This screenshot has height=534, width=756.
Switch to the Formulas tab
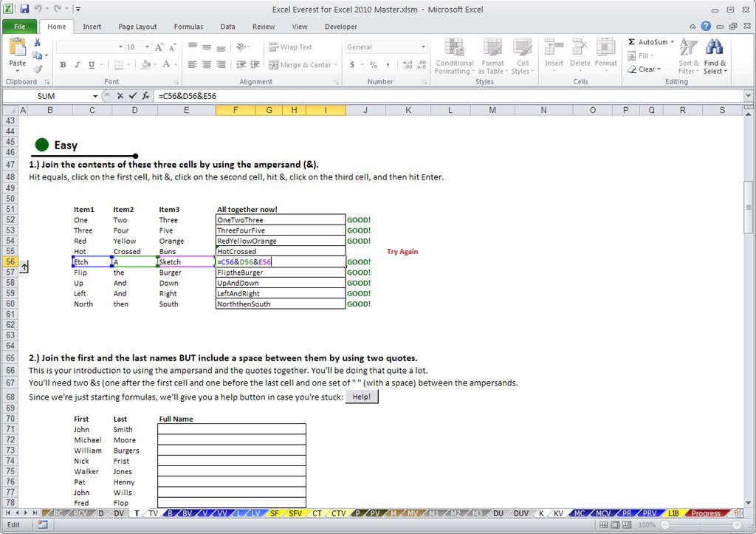[x=188, y=27]
